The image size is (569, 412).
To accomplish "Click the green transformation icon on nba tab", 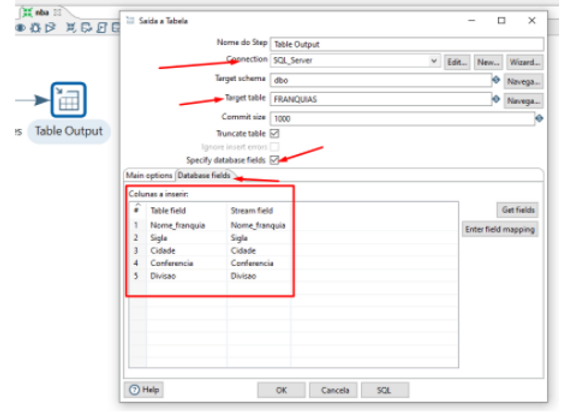I will (x=27, y=13).
